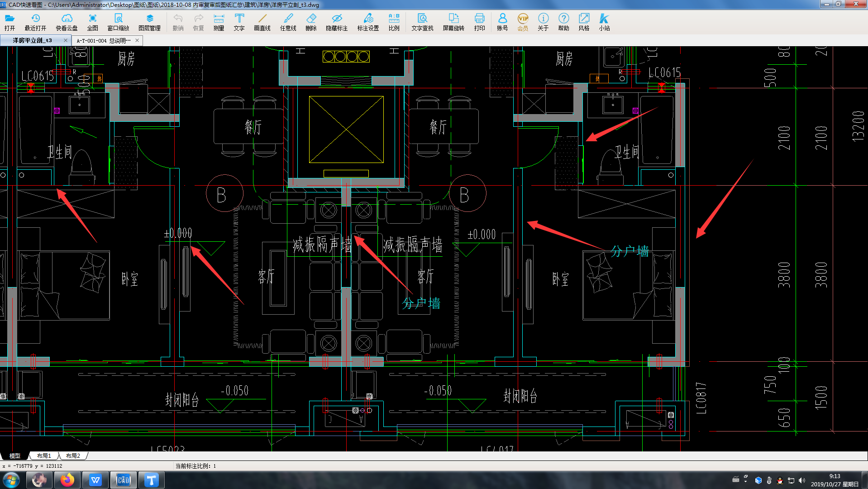Click the right 厨房 room label
The image size is (868, 489).
coord(564,59)
